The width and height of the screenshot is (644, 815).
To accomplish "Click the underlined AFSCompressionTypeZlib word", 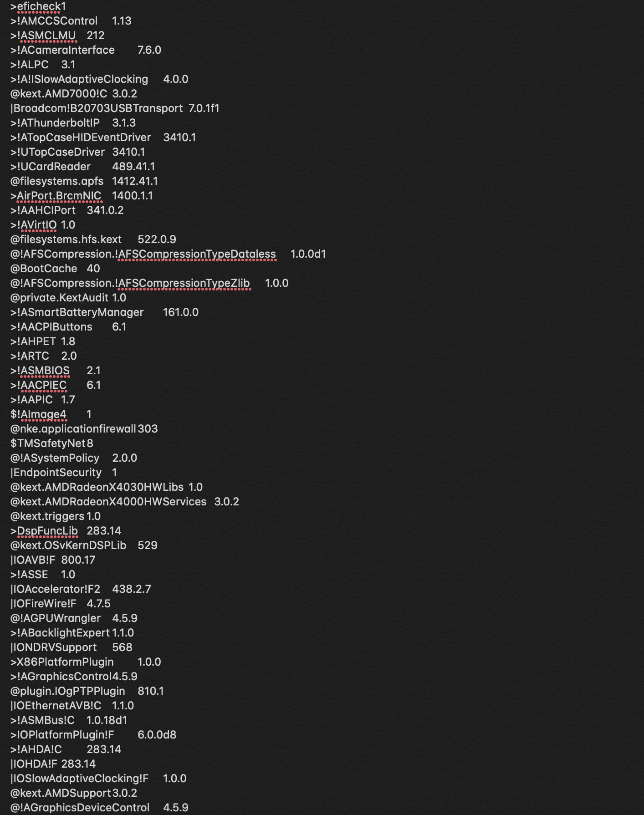I will pos(184,283).
